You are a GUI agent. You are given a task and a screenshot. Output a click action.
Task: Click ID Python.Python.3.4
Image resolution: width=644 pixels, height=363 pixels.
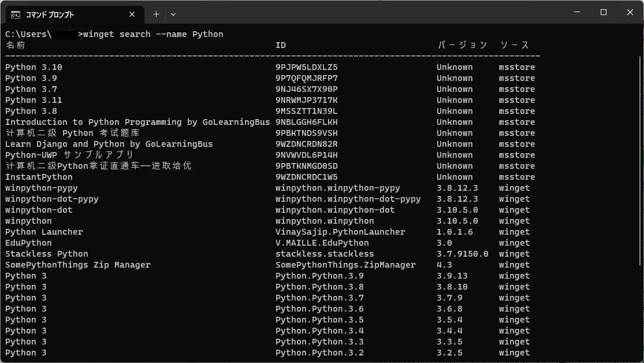[319, 331]
